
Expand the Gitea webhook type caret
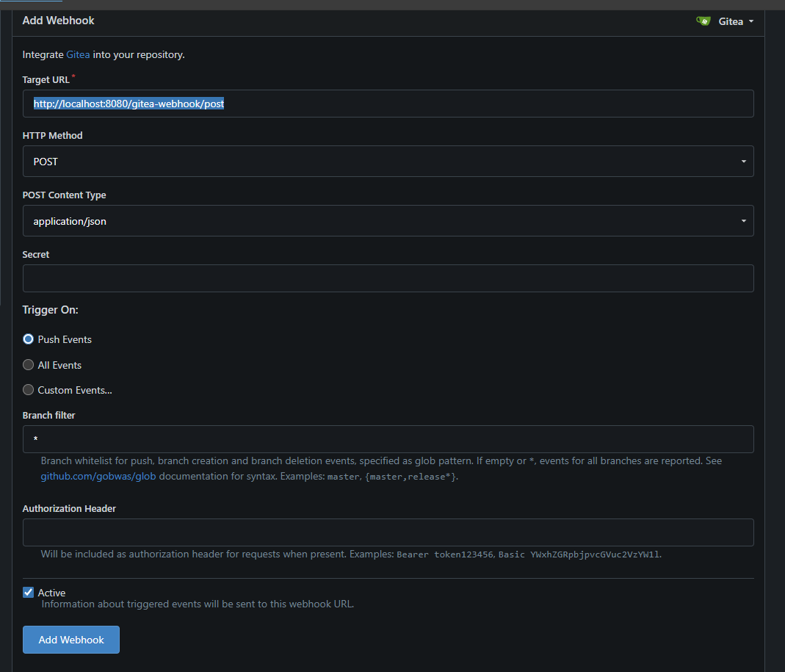pos(751,21)
